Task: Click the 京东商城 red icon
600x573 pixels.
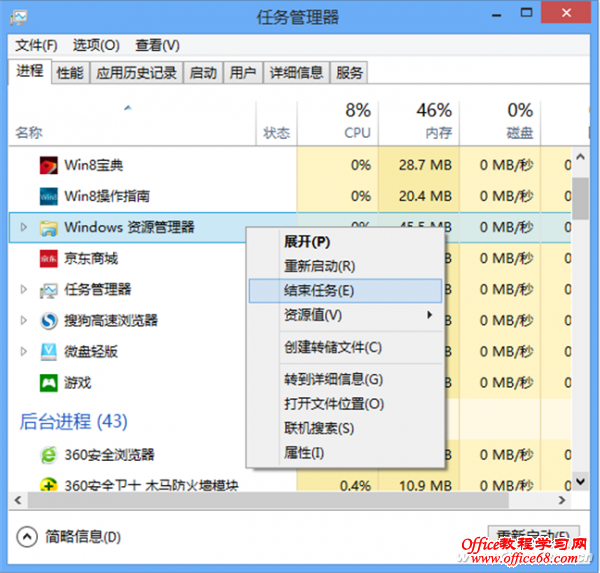Action: [49, 259]
